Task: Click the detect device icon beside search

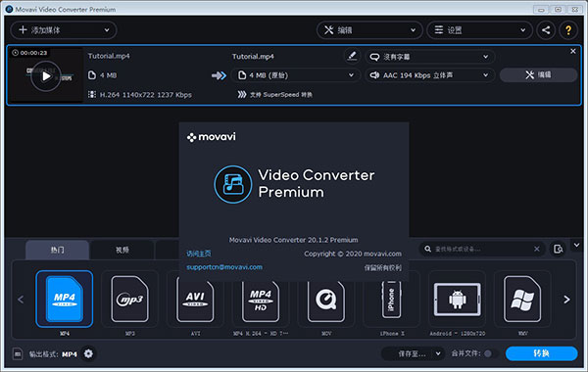Action: tap(558, 249)
